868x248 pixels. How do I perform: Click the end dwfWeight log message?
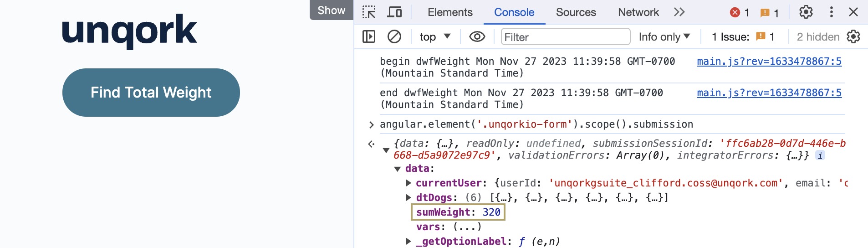click(x=521, y=98)
